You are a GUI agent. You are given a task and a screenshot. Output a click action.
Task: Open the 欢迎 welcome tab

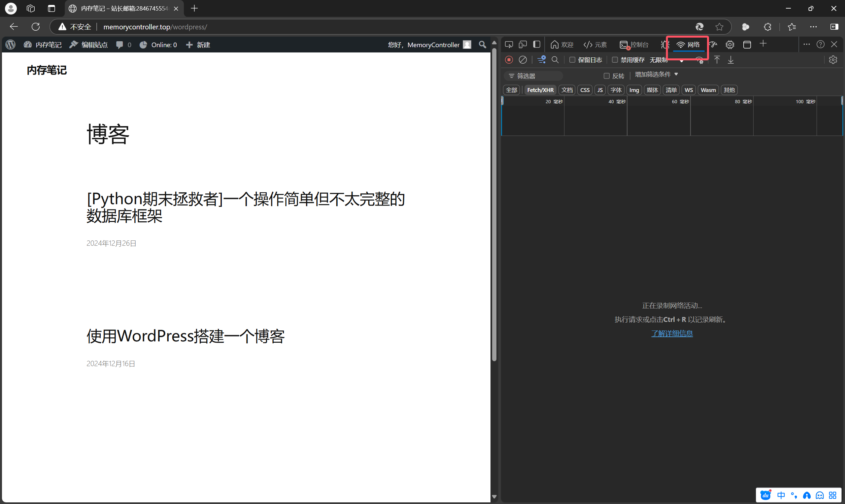pos(562,45)
